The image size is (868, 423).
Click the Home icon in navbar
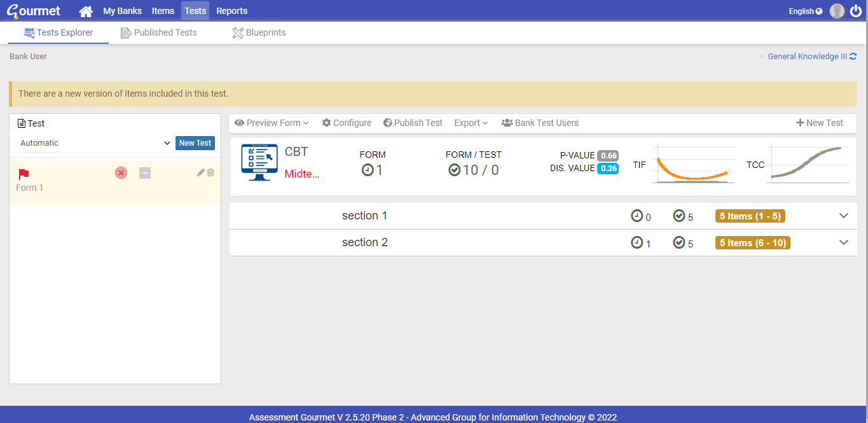point(85,11)
